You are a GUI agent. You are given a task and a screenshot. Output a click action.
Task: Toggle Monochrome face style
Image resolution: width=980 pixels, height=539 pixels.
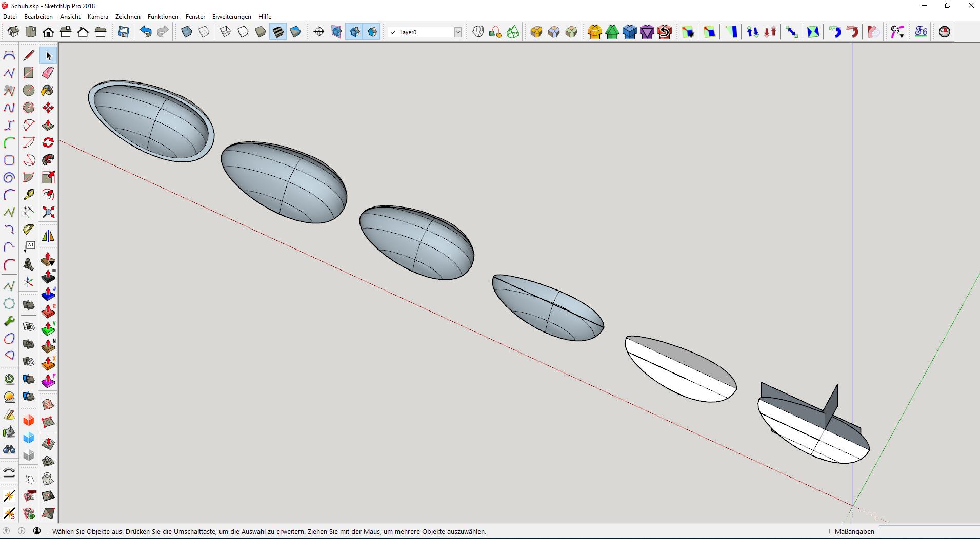point(295,32)
